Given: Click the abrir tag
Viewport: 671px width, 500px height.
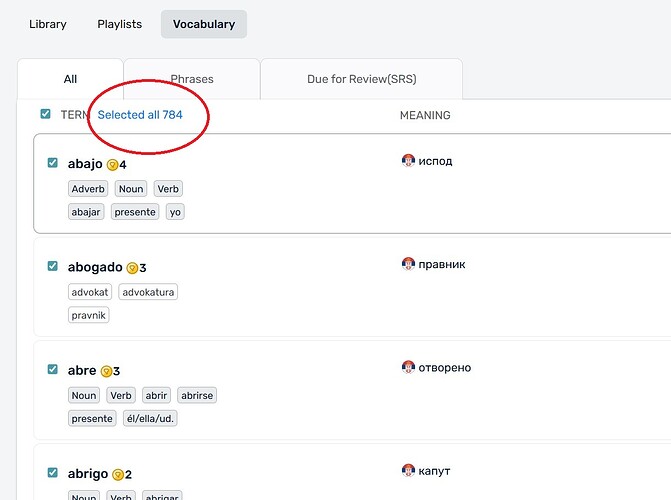Looking at the screenshot, I should point(156,395).
